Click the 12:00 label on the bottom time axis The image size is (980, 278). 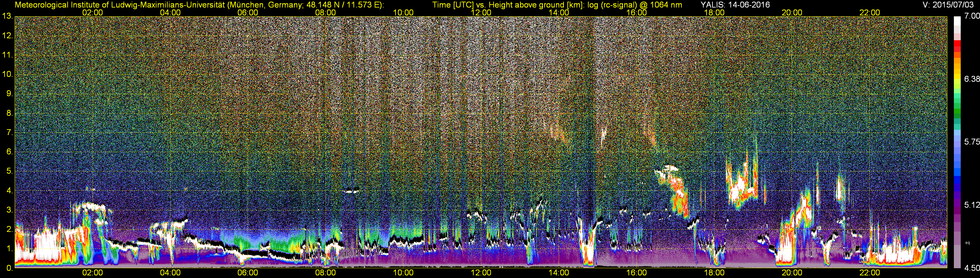click(481, 273)
